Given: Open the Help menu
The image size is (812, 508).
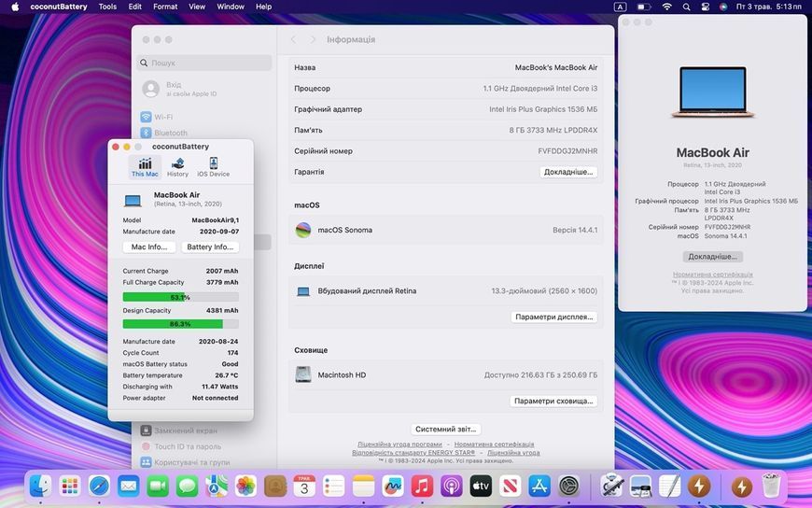Looking at the screenshot, I should click(263, 7).
